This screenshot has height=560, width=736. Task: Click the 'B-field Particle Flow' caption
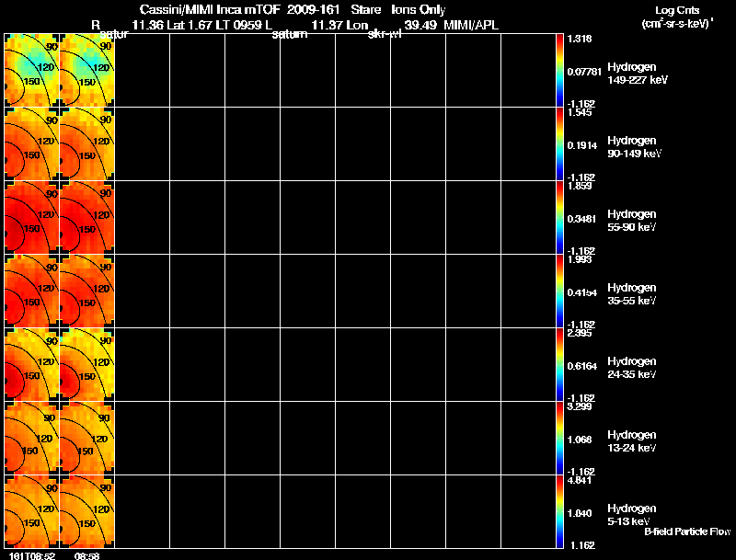[687, 531]
